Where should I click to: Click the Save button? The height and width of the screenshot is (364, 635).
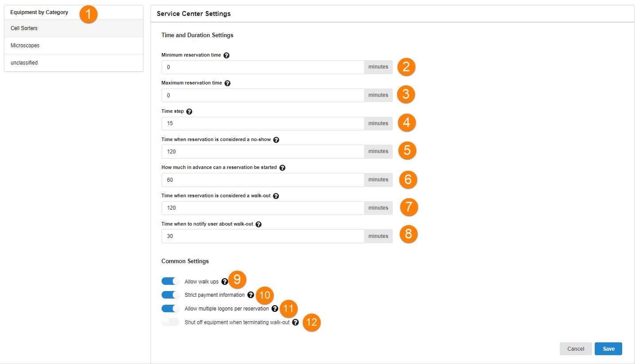pyautogui.click(x=608, y=349)
